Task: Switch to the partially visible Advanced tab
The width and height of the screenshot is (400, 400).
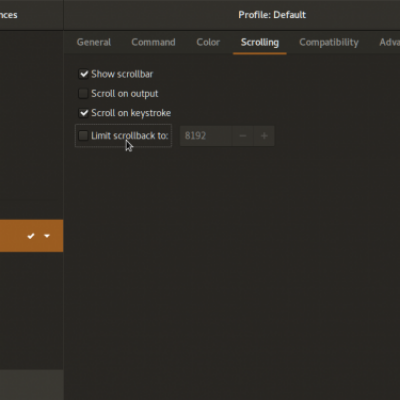Action: (x=389, y=42)
